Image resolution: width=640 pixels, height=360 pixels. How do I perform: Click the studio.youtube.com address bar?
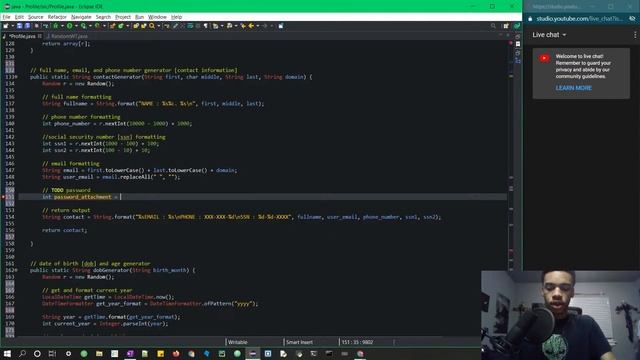click(580, 19)
